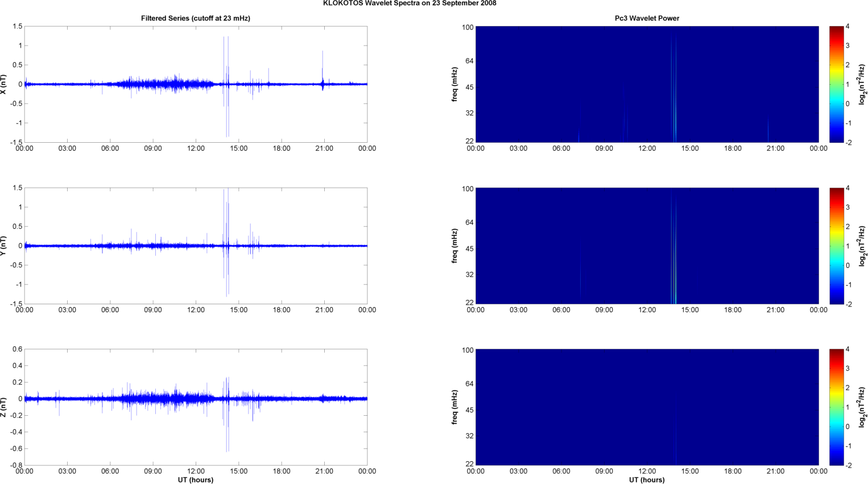Click the cyan region of the middle colorbar
The image size is (868, 484).
pyautogui.click(x=836, y=265)
